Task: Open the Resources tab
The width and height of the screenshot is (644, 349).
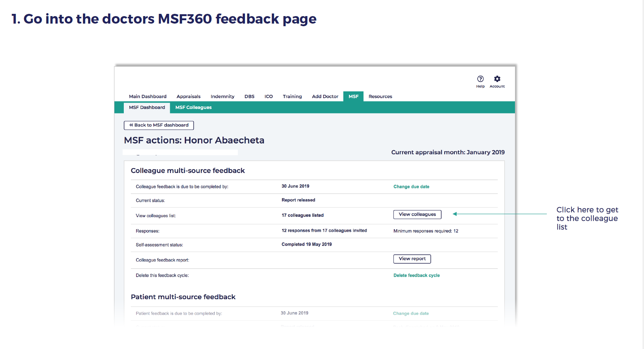Action: 380,97
